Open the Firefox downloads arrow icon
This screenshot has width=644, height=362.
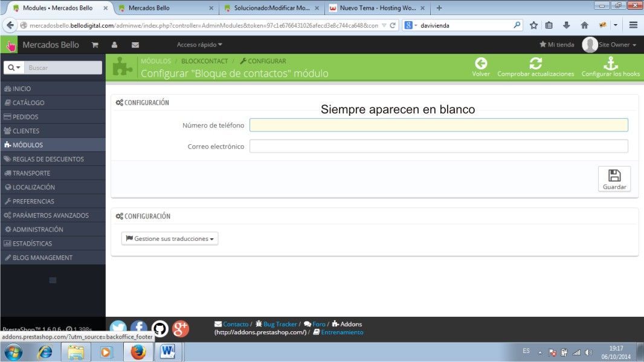[x=567, y=25]
